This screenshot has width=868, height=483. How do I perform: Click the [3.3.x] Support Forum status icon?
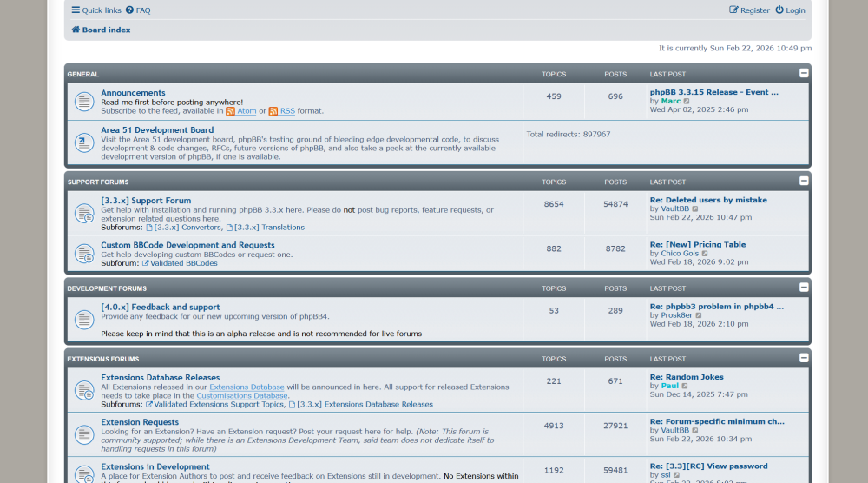(84, 213)
